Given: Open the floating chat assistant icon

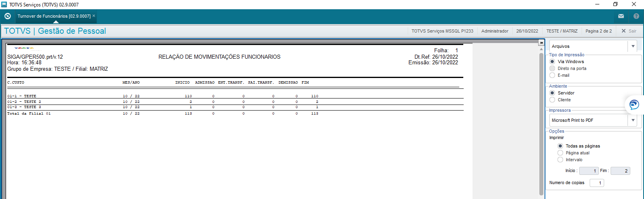Looking at the screenshot, I should pyautogui.click(x=634, y=105).
